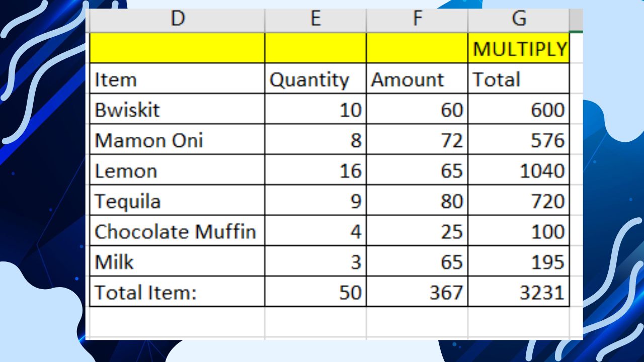Click the column F header

(417, 19)
